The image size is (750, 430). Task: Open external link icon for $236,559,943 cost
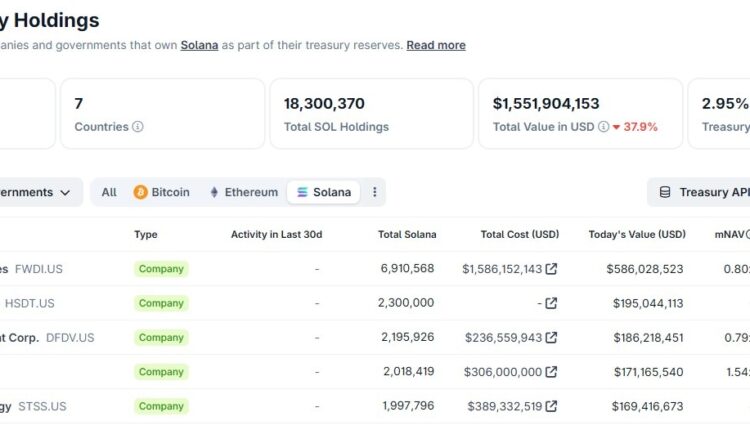click(x=551, y=338)
